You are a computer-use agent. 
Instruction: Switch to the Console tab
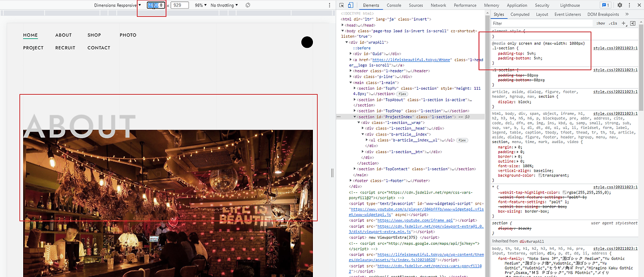point(394,5)
